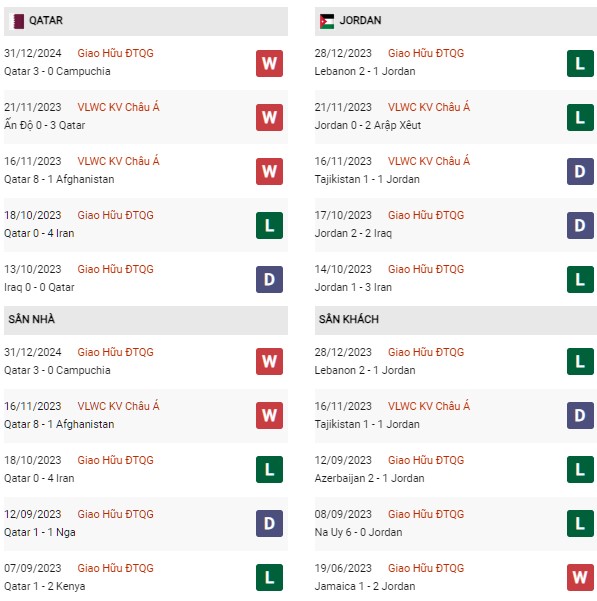Open VLWC KV Châu Á link for Ấn Độ match
The width and height of the screenshot is (597, 601).
tap(118, 107)
